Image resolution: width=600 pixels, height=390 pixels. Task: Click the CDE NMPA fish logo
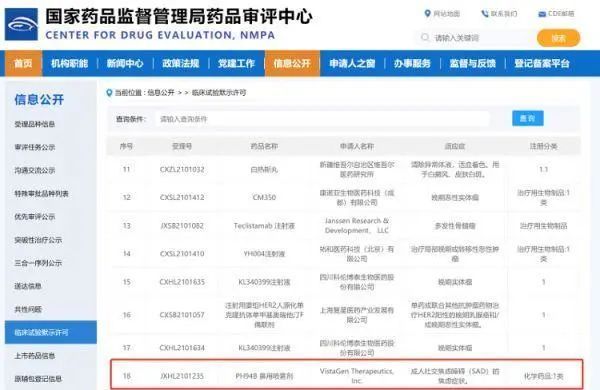coord(21,24)
